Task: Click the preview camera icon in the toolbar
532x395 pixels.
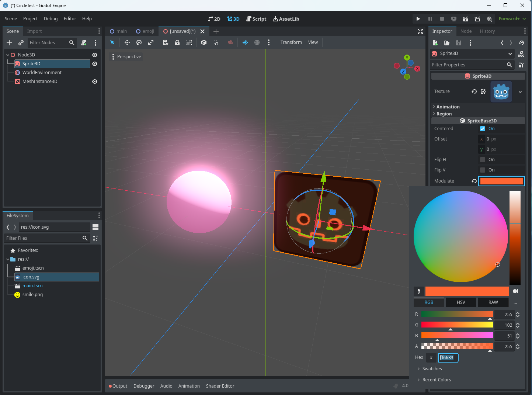Action: coord(230,42)
